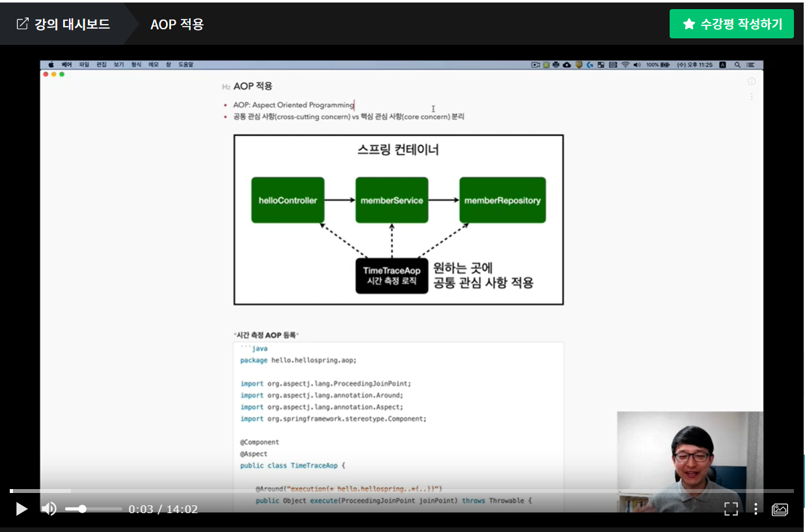Image resolution: width=805 pixels, height=532 pixels.
Task: Open the Notification Center list icon
Action: click(751, 65)
